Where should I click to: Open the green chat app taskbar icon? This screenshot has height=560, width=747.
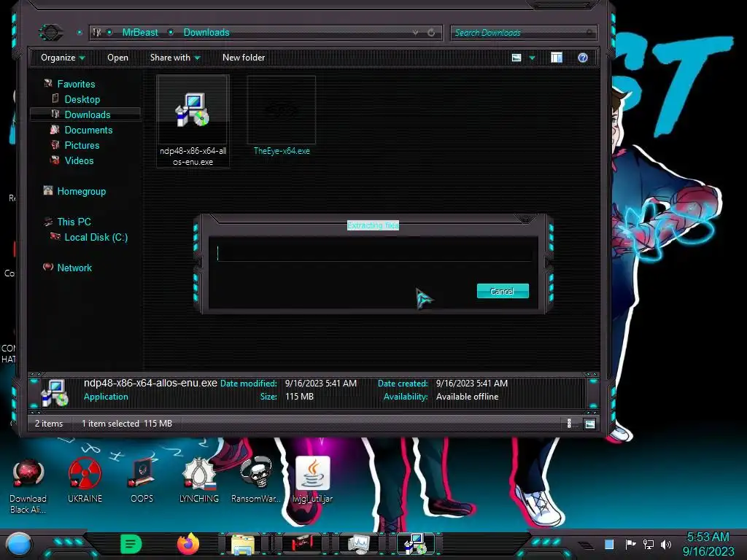pos(131,544)
